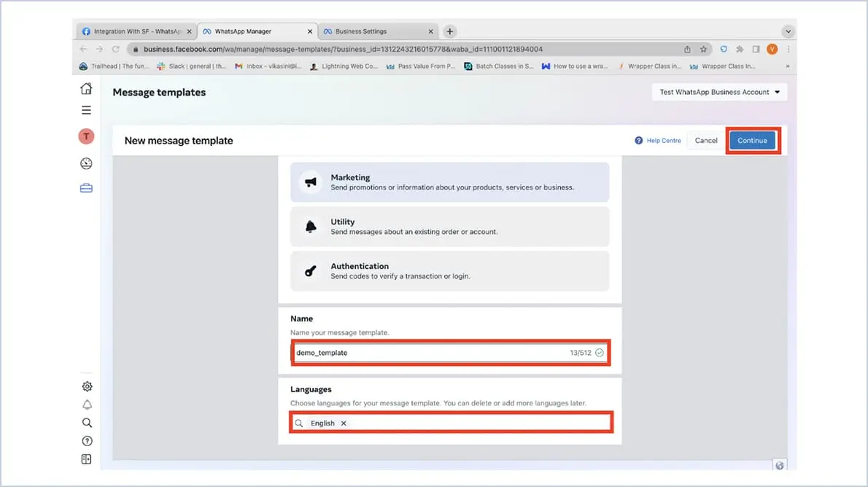Open the dashboard gauge icon in sidebar

coord(86,163)
